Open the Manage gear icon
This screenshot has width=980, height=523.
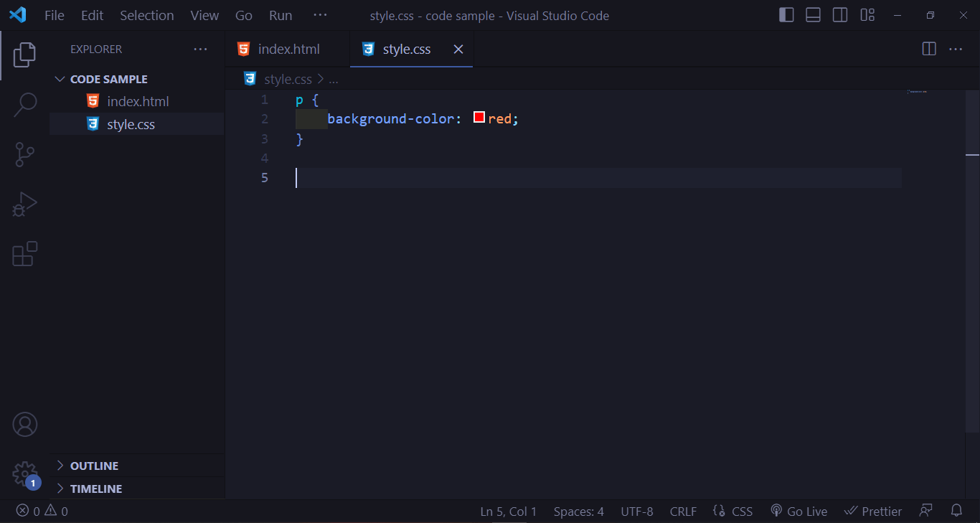24,473
